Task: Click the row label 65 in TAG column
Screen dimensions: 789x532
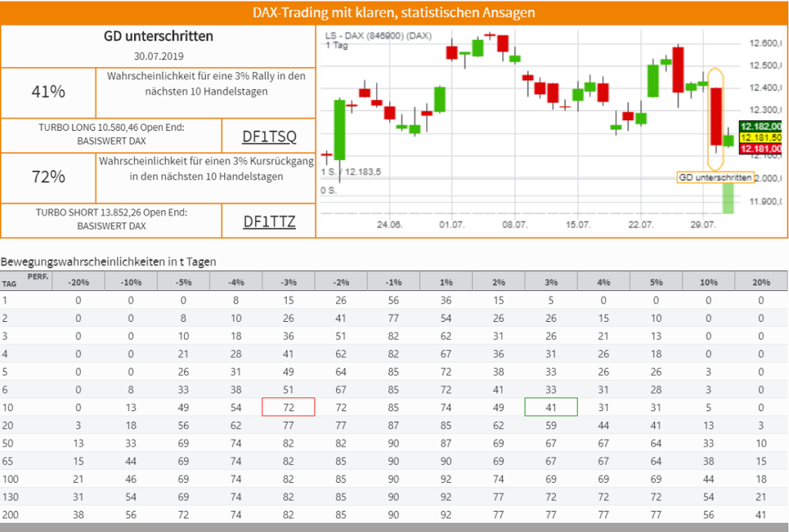Action: pos(8,461)
